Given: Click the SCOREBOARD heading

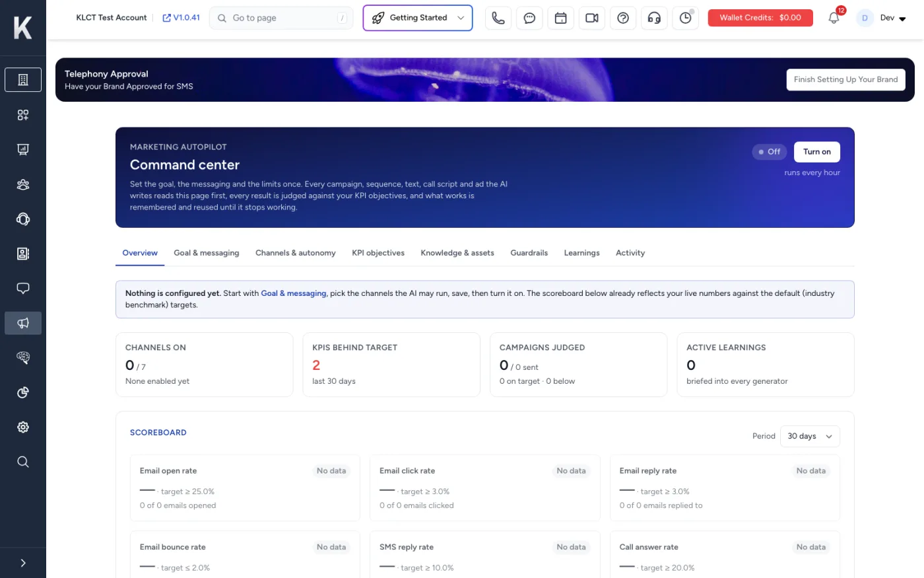Looking at the screenshot, I should click(158, 433).
